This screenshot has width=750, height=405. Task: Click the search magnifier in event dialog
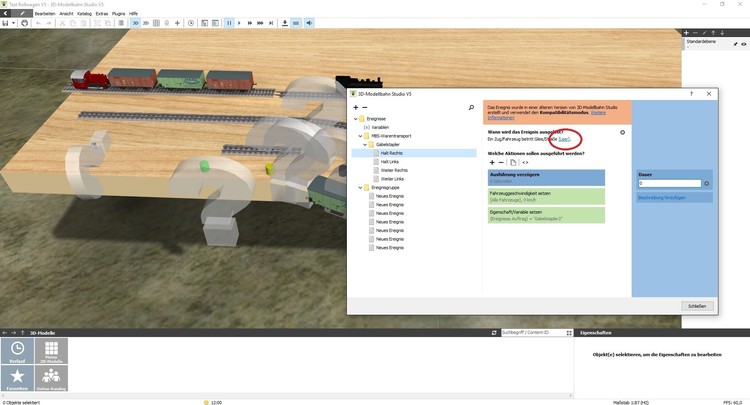pyautogui.click(x=471, y=108)
